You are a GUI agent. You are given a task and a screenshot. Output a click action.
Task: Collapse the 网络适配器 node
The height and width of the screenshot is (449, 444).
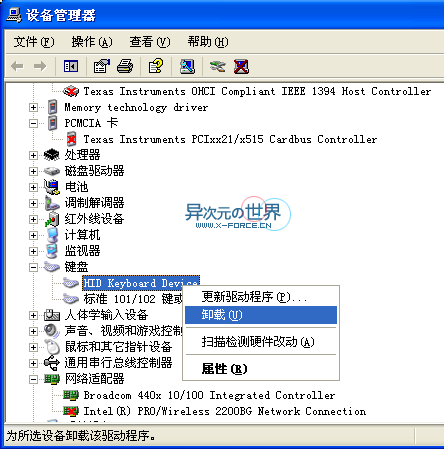coord(33,379)
